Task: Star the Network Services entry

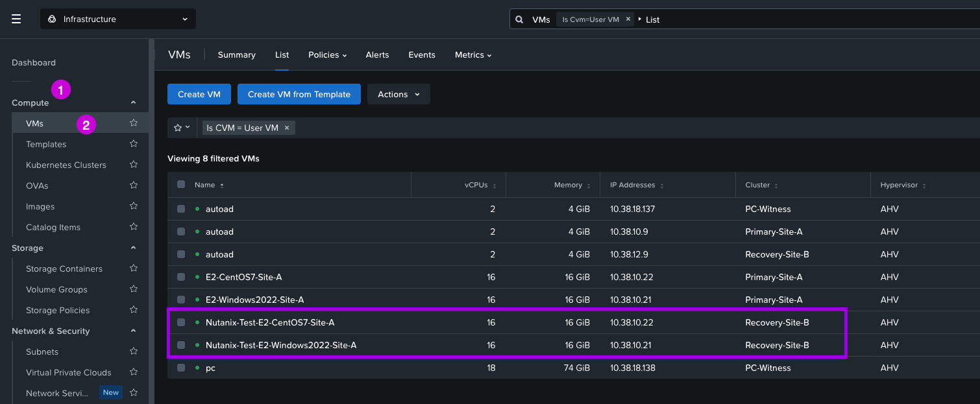Action: 134,392
